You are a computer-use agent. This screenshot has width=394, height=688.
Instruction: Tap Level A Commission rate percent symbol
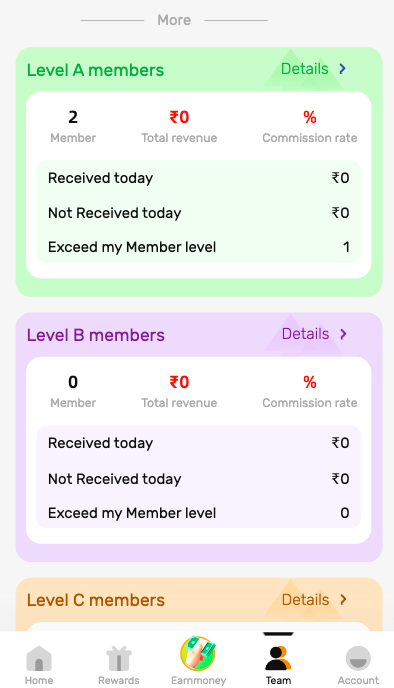coord(310,117)
